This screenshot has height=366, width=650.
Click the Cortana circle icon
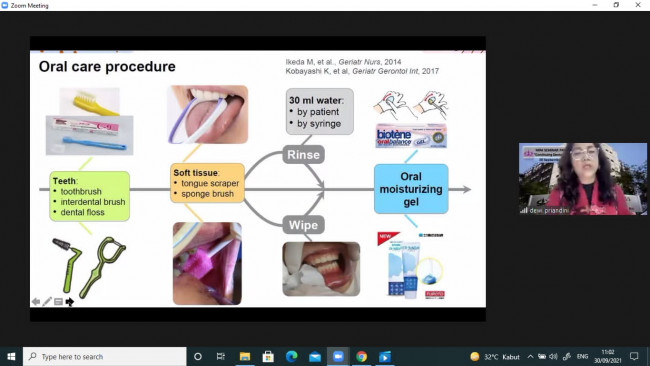pyautogui.click(x=198, y=356)
